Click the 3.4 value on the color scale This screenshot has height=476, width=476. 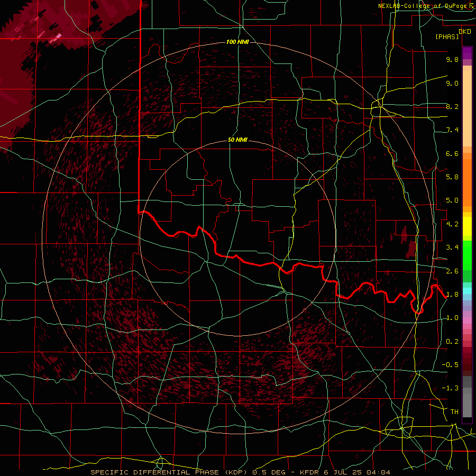point(452,248)
